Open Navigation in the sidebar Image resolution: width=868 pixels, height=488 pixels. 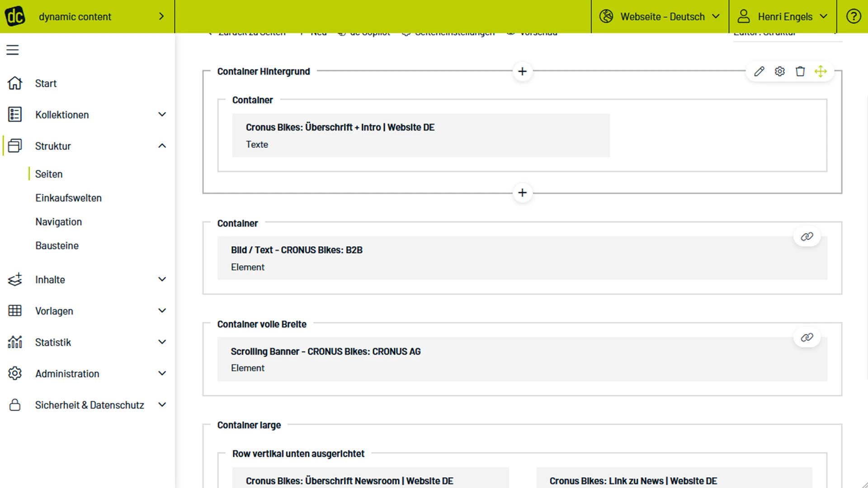59,222
